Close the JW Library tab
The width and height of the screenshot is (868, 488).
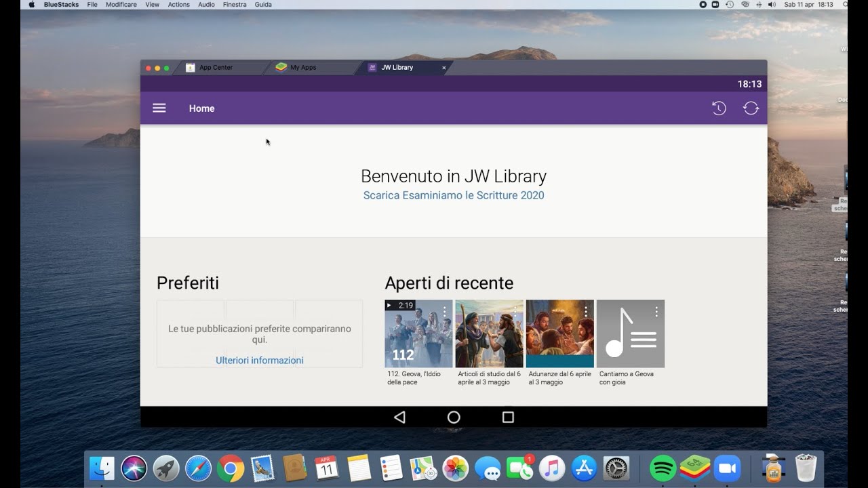tap(444, 68)
